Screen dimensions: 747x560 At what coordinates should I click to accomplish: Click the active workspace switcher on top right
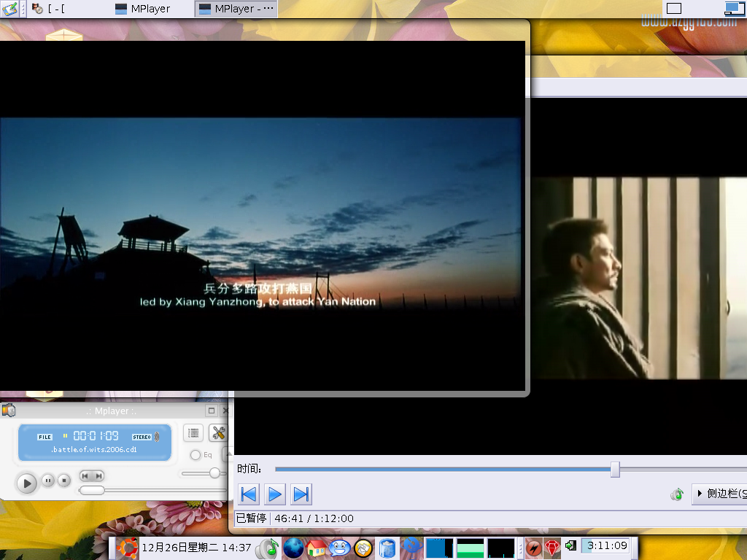click(734, 9)
